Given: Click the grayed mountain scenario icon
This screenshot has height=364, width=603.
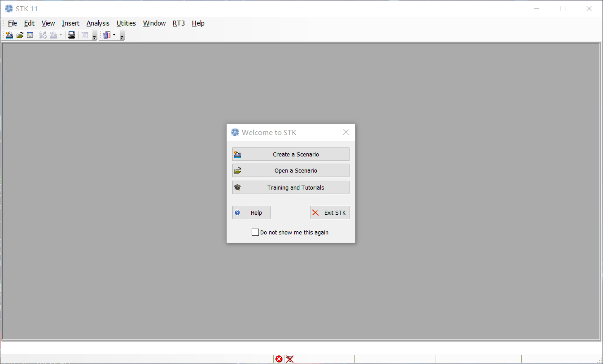Looking at the screenshot, I should 53,35.
